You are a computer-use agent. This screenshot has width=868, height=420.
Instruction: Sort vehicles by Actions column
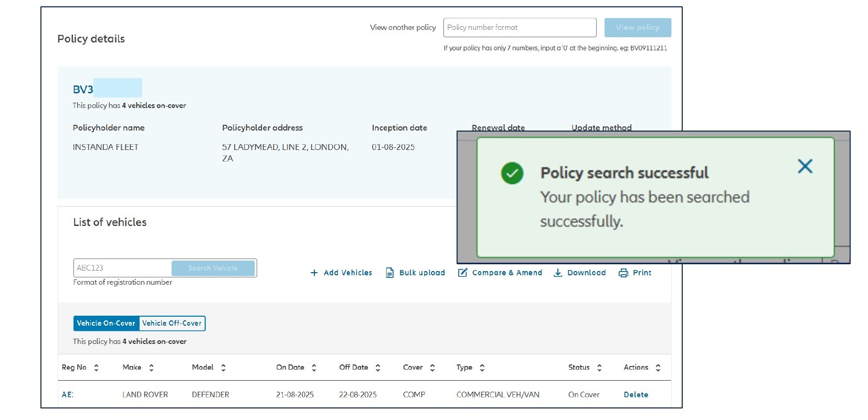click(658, 368)
